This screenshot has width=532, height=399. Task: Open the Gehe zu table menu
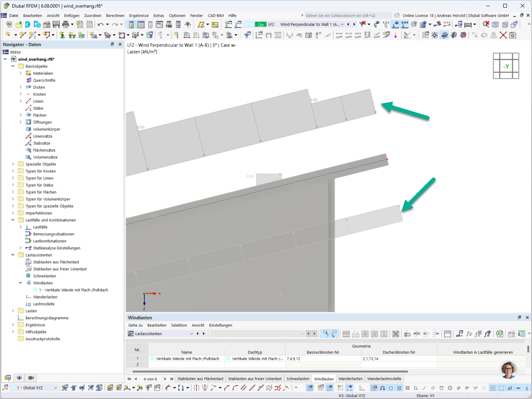136,325
